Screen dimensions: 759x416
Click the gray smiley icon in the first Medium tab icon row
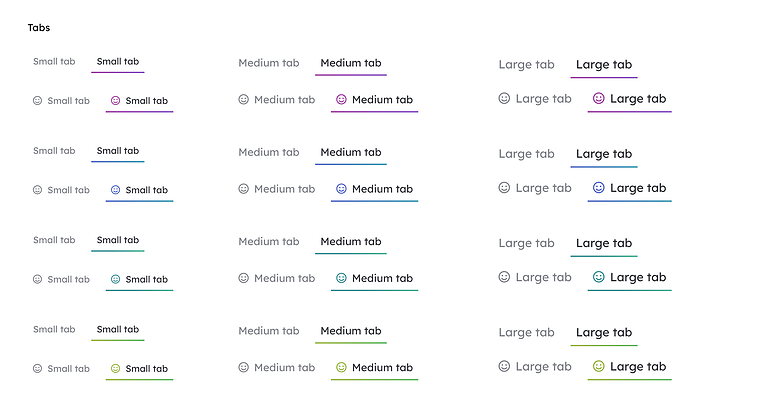click(243, 100)
